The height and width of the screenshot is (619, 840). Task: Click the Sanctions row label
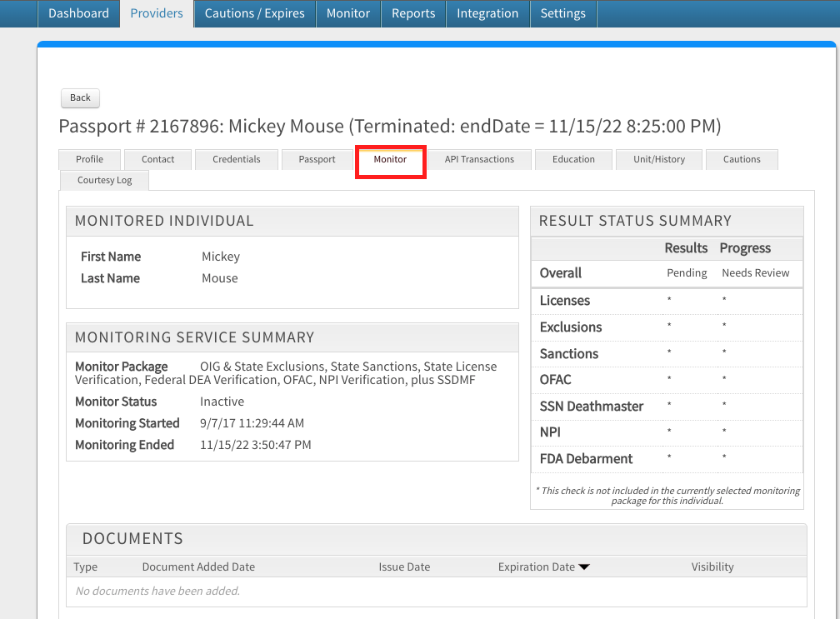click(x=569, y=354)
